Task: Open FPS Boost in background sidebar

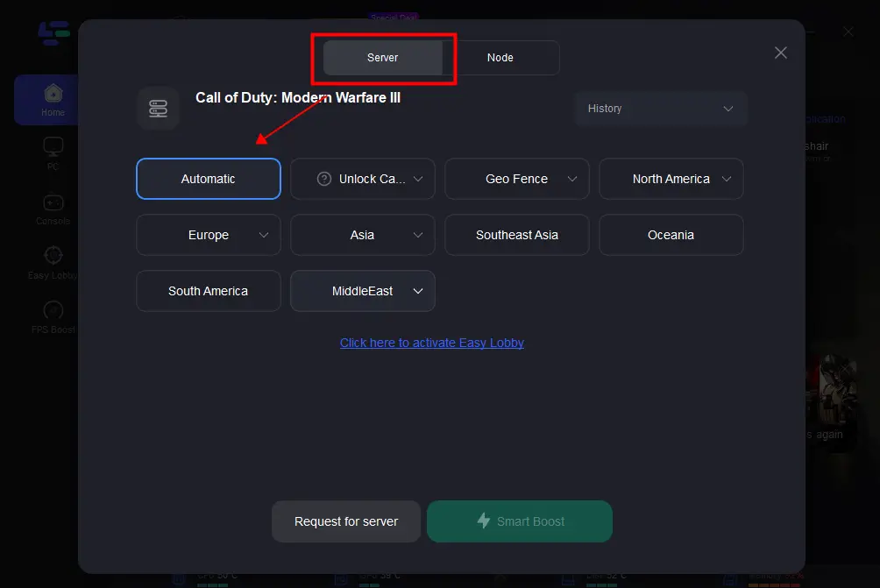Action: click(x=53, y=317)
